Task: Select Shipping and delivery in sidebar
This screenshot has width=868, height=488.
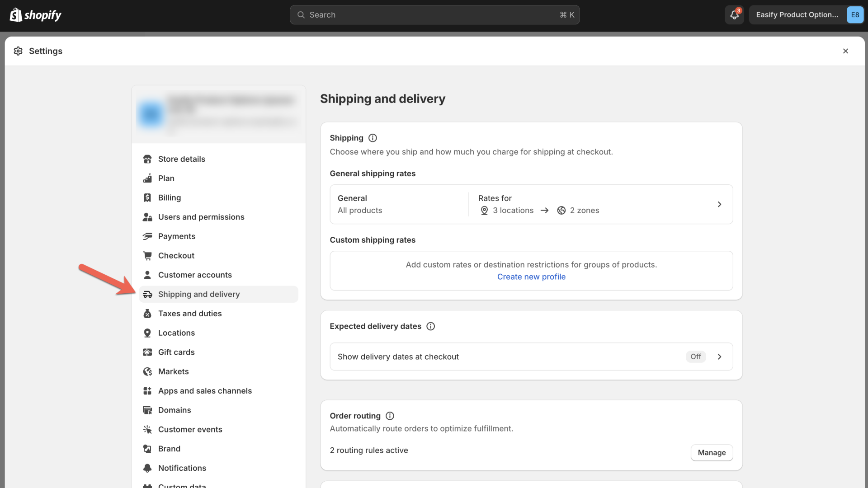Action: [x=199, y=294]
